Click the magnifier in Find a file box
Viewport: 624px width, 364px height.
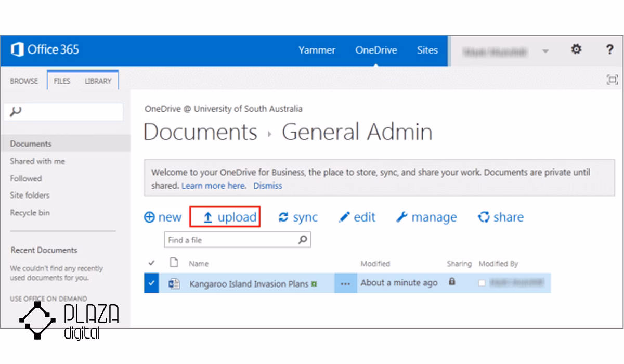(x=303, y=240)
